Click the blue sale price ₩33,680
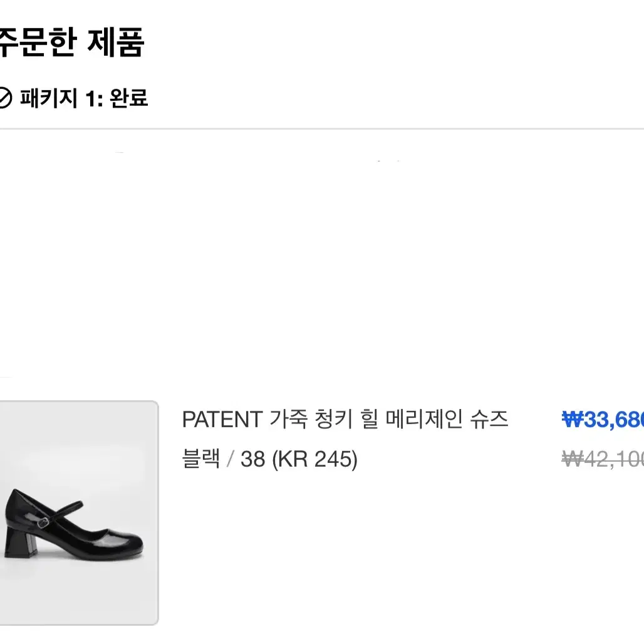 [603, 420]
